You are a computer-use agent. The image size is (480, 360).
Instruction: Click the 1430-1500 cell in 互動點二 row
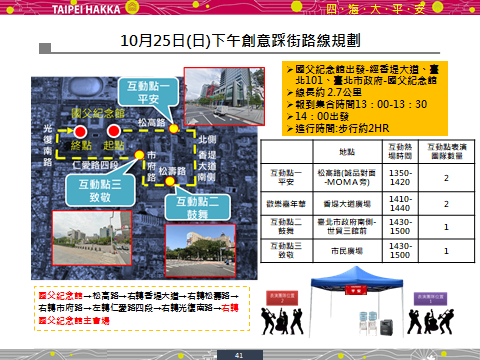pyautogui.click(x=400, y=226)
